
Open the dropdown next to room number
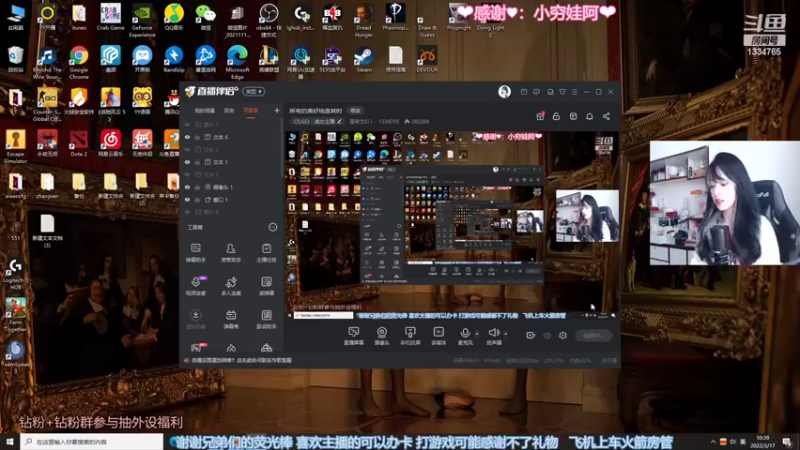point(360,121)
